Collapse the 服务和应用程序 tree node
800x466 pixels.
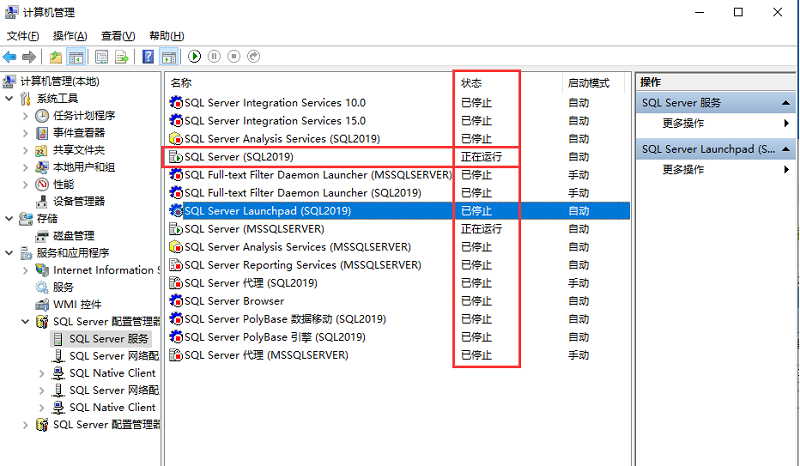[x=9, y=253]
